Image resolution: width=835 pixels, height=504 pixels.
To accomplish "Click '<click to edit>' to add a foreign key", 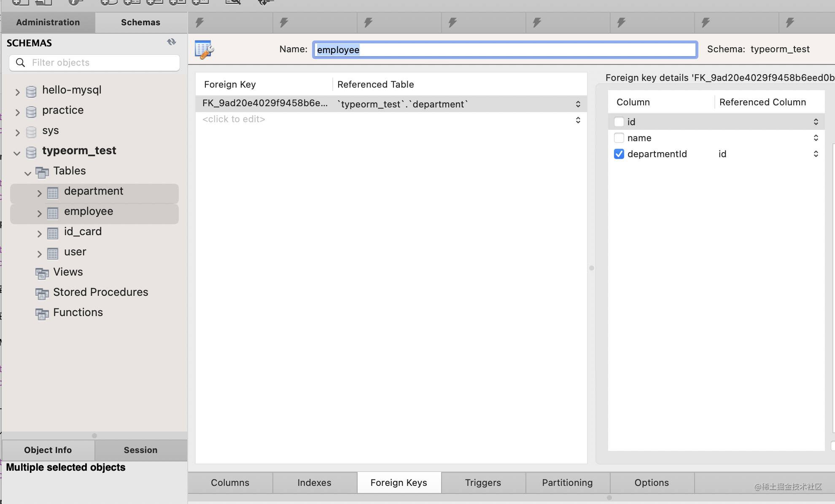I will (x=234, y=119).
